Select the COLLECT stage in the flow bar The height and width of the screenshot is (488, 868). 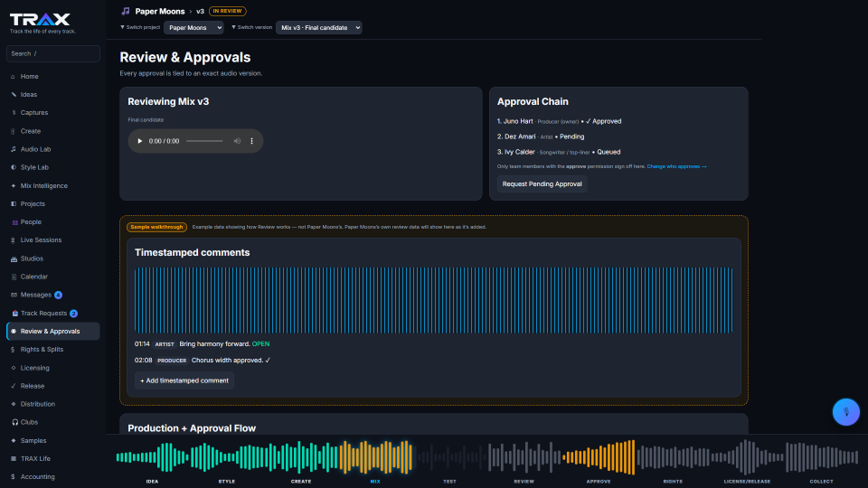pyautogui.click(x=822, y=482)
